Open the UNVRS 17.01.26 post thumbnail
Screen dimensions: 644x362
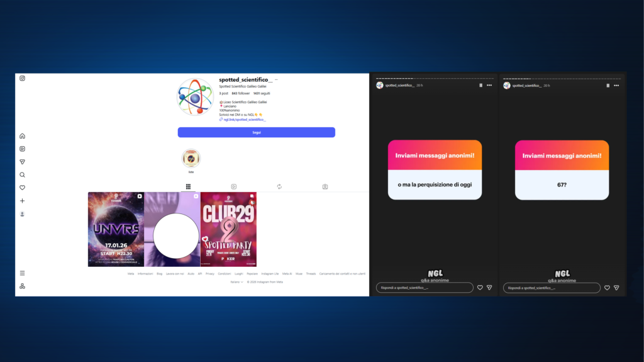116,229
